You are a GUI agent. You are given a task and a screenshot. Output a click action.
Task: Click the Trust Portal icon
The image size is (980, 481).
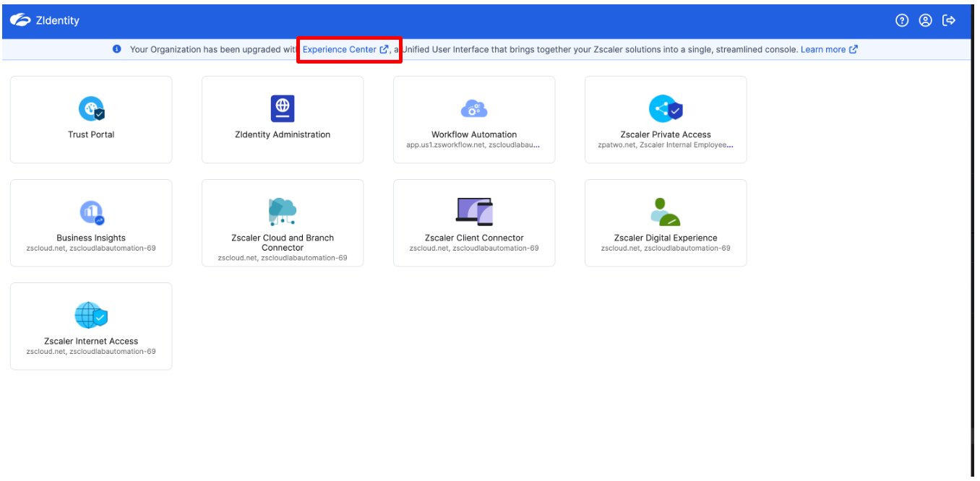(91, 109)
